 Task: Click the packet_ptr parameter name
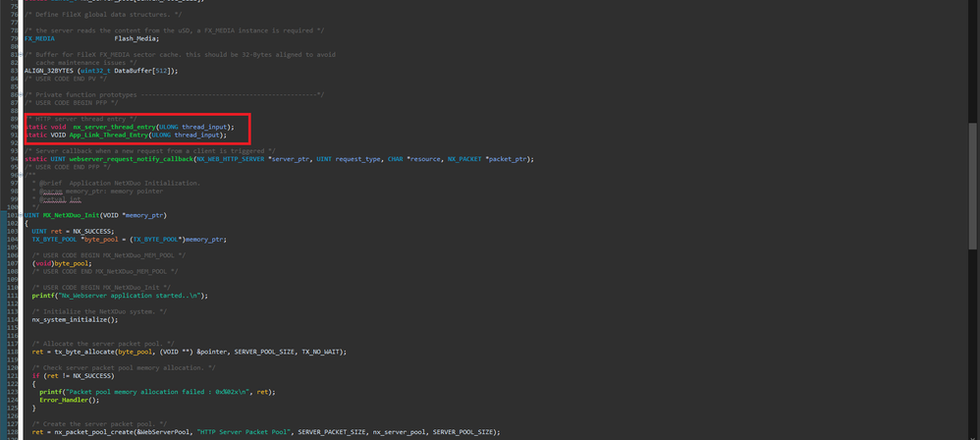[508, 159]
